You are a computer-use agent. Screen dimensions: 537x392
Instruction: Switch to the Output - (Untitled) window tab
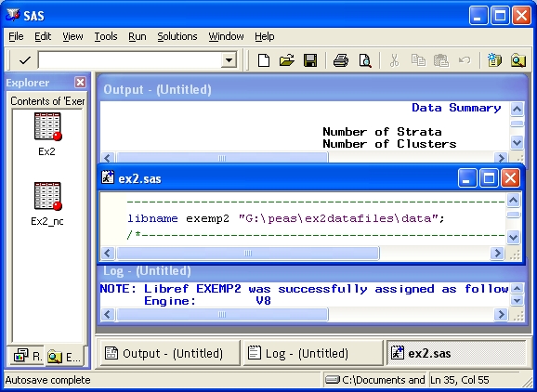click(170, 353)
